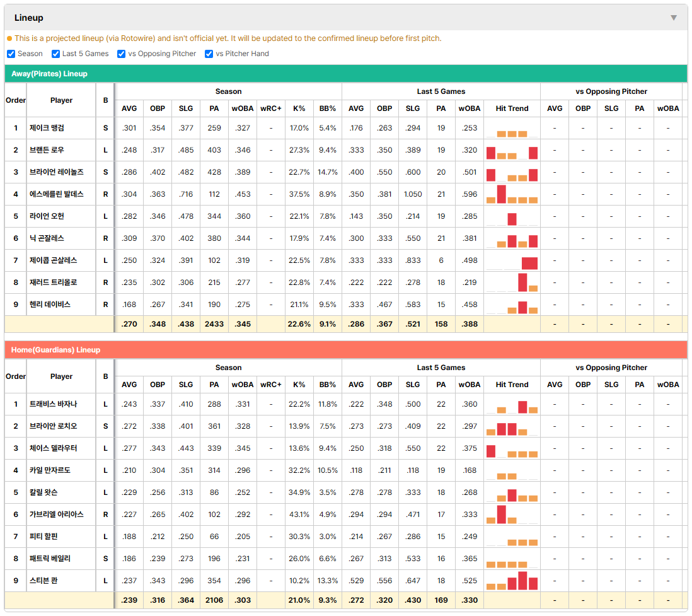Select player 카일 만자르도 row name

(x=50, y=470)
